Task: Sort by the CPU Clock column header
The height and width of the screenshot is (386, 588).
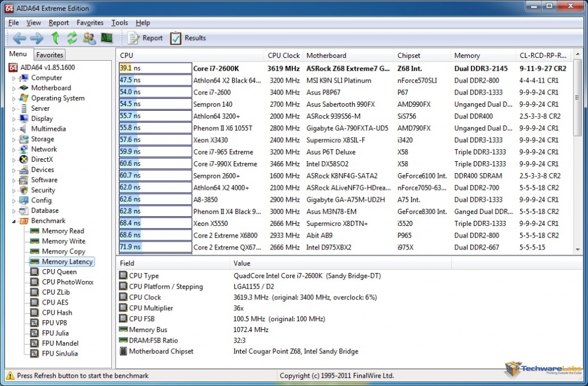Action: (283, 56)
